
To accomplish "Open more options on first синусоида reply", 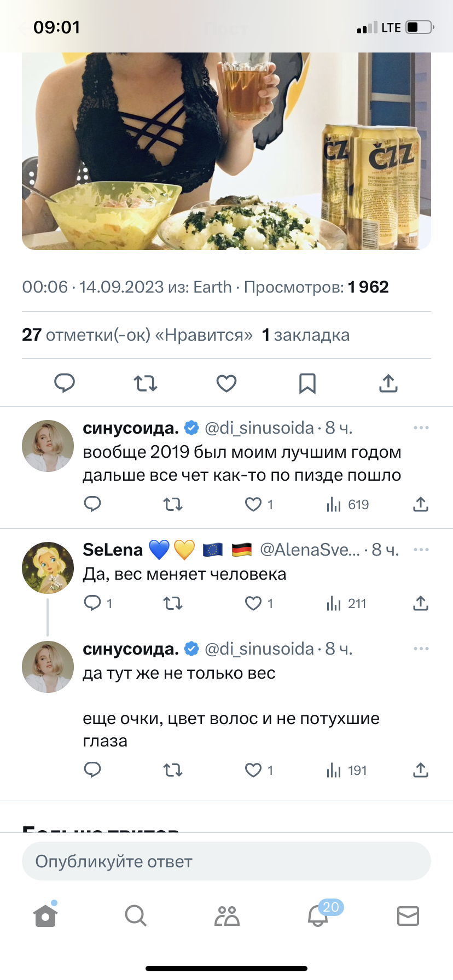I will [421, 428].
